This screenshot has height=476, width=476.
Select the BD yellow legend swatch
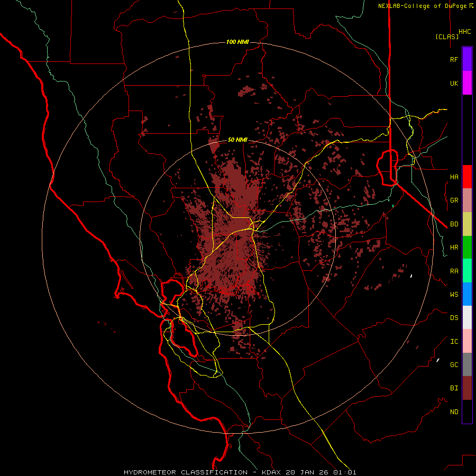[467, 224]
